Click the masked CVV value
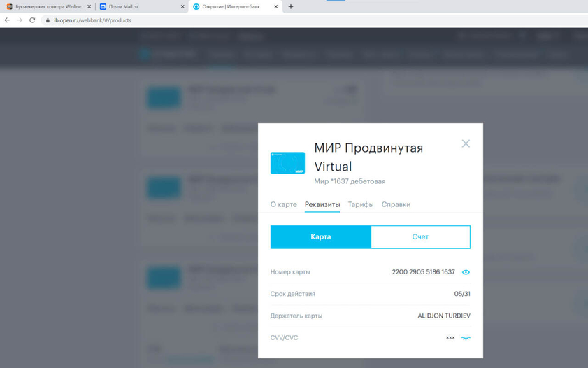This screenshot has width=588, height=368. pos(450,338)
